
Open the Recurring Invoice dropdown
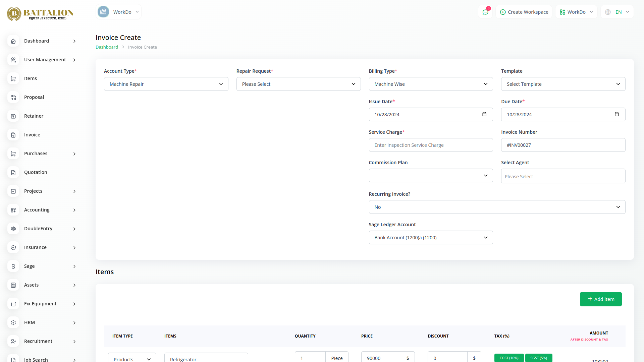point(497,207)
